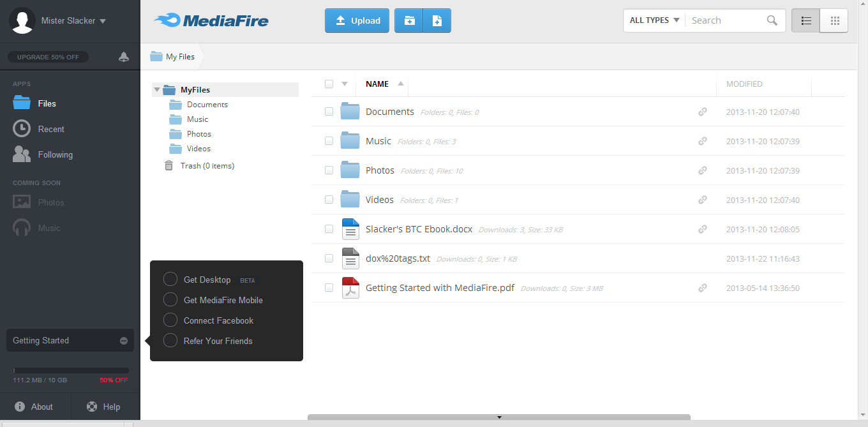Click into the Search input field
868x427 pixels.
[x=728, y=20]
